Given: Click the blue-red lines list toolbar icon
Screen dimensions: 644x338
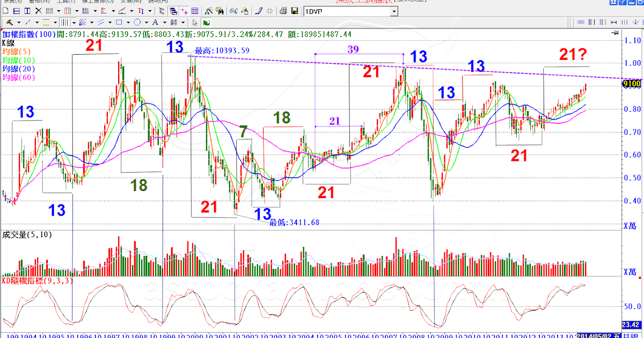Looking at the screenshot, I should pyautogui.click(x=85, y=11).
